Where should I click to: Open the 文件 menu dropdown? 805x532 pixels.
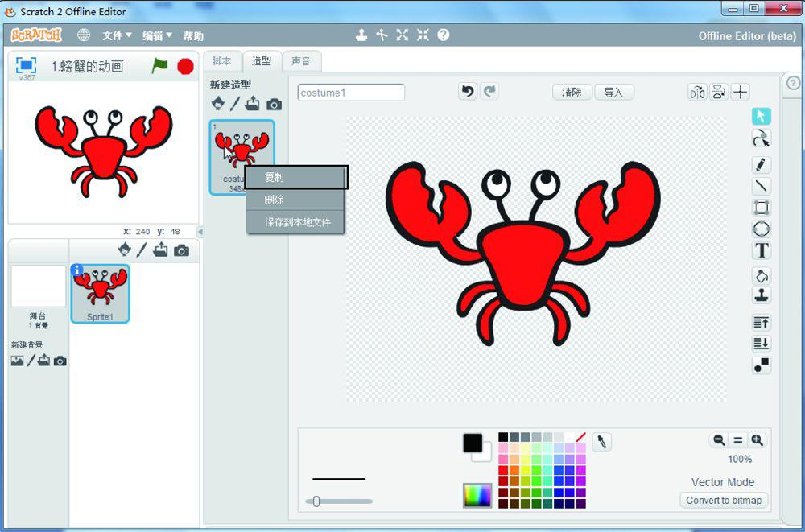117,36
